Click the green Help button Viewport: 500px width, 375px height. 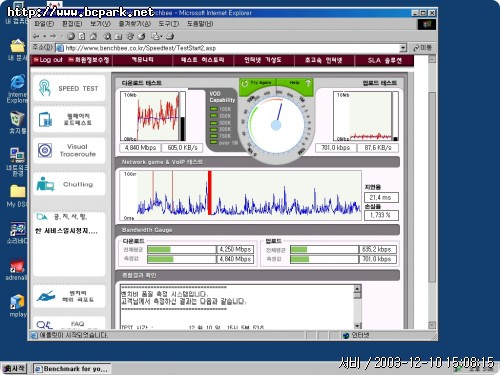(x=296, y=83)
